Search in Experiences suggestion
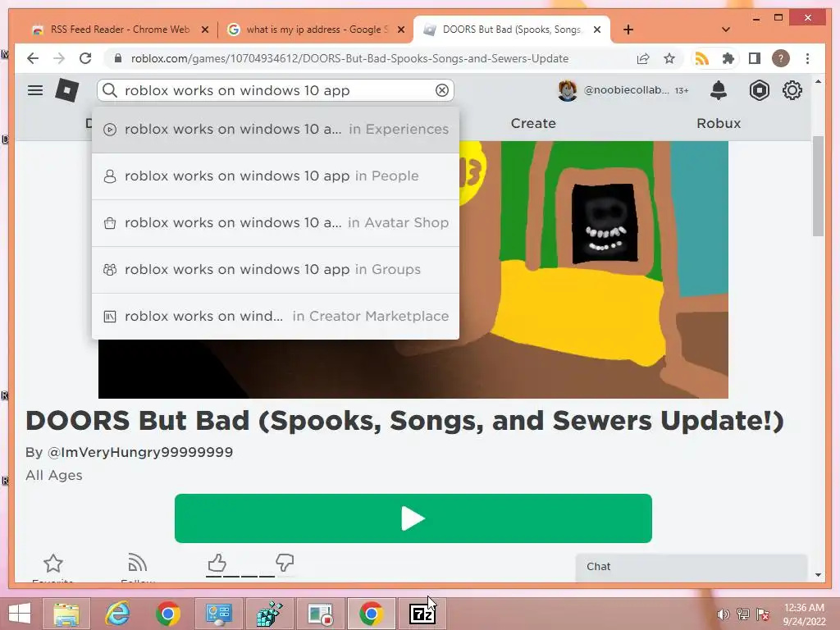 [276, 130]
